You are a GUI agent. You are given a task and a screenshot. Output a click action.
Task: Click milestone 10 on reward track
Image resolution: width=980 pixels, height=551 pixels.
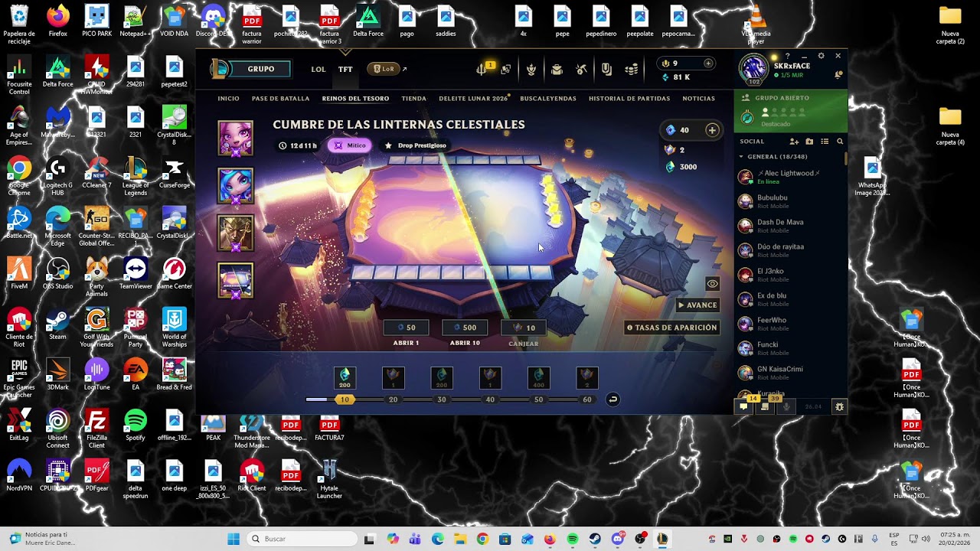345,399
